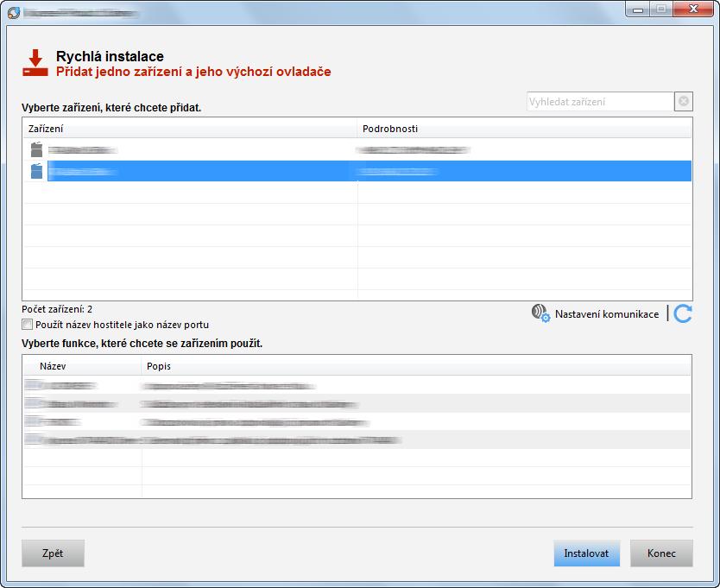
Task: Toggle the first function row checkbox
Action: 32,385
